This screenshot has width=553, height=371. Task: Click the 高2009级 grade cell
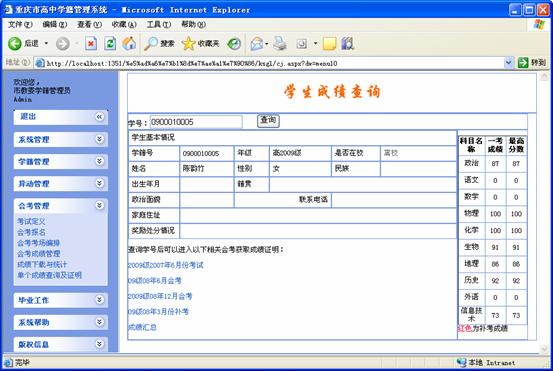300,153
